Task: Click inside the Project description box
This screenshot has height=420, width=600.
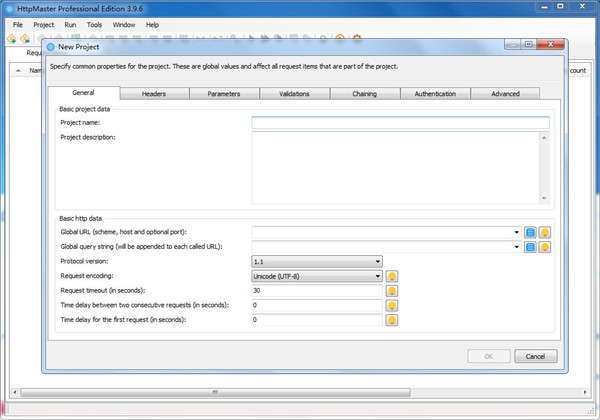Action: pyautogui.click(x=396, y=168)
